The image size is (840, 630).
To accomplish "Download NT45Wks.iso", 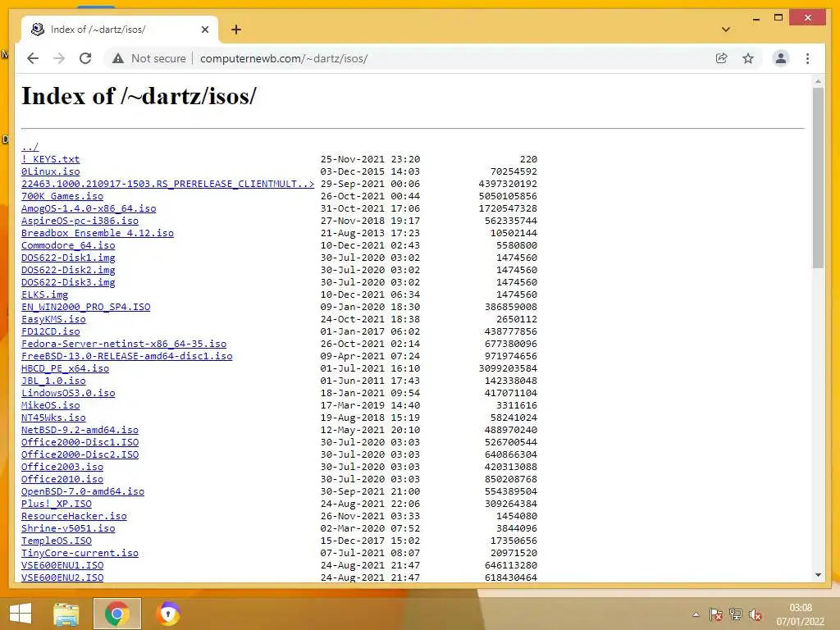I will 53,418.
